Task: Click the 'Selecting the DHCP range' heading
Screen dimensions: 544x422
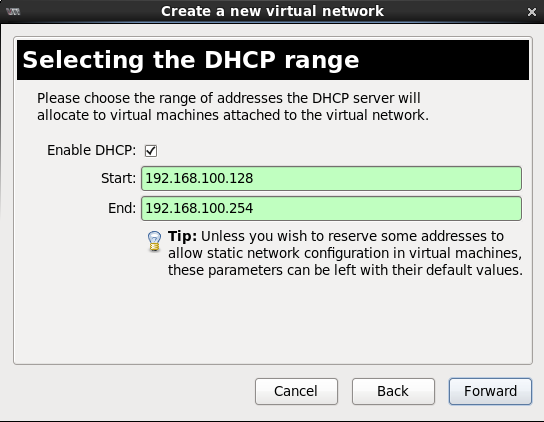Action: pyautogui.click(x=191, y=60)
